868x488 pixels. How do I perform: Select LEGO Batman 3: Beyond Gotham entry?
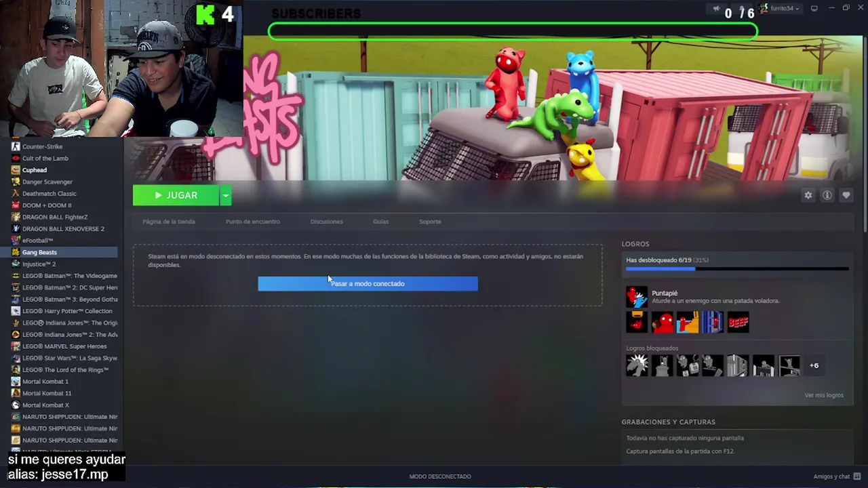(x=64, y=300)
